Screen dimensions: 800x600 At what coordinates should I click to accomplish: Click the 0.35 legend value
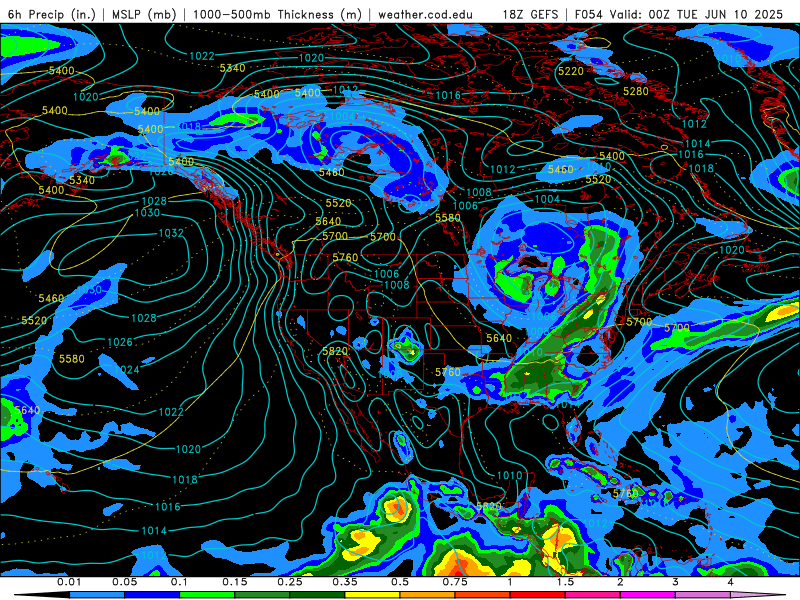[x=345, y=582]
